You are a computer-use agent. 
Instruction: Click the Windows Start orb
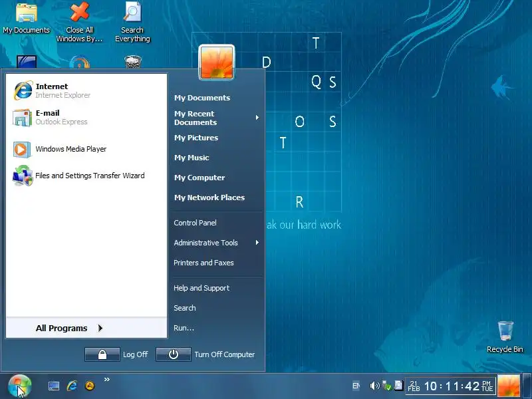coord(20,386)
